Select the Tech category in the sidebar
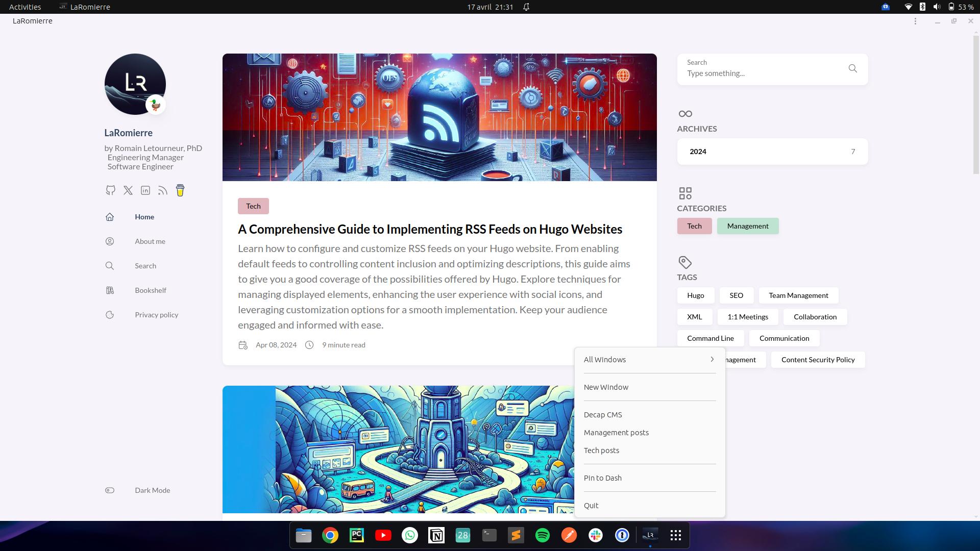Screen dimensions: 980x551 pos(694,226)
